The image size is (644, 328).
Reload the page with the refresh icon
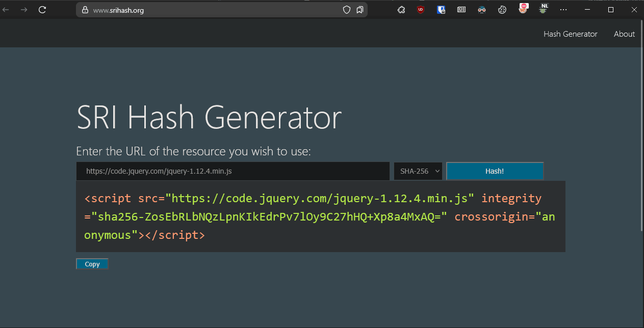[42, 10]
